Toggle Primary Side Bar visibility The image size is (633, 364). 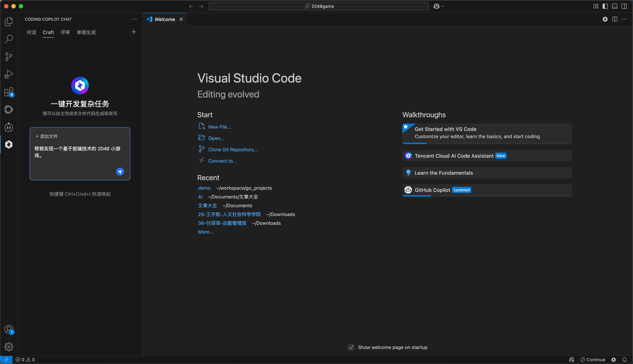coord(605,6)
